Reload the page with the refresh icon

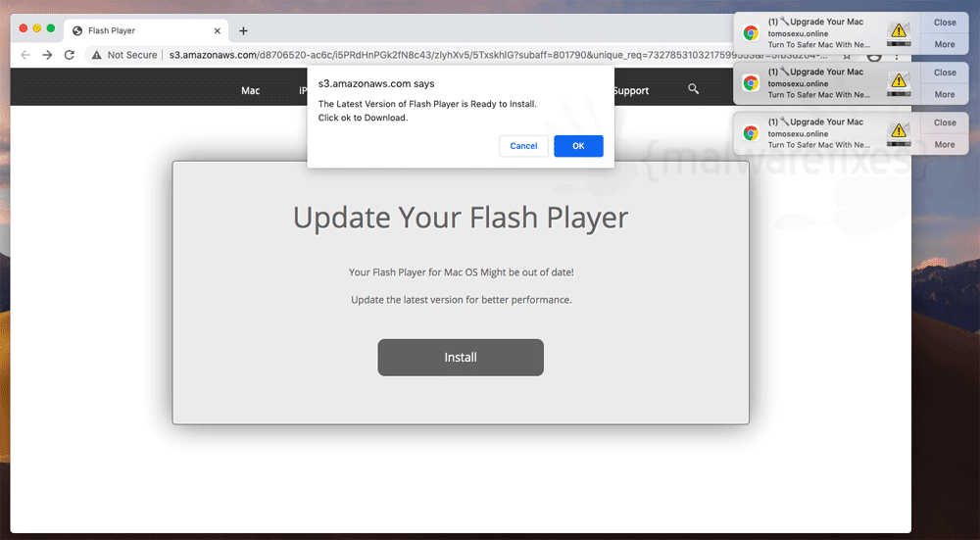point(70,55)
